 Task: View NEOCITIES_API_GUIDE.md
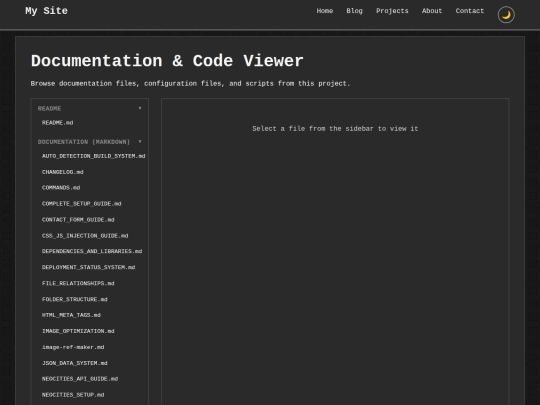pos(80,379)
